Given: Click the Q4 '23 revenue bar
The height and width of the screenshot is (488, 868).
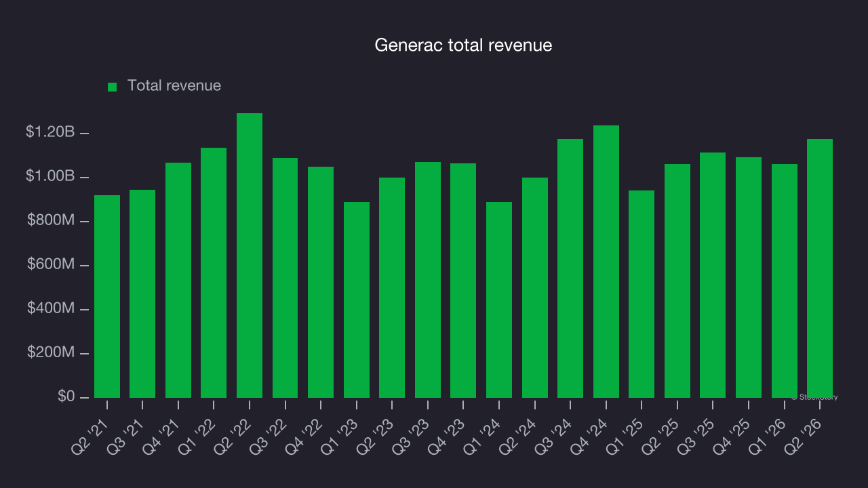Looking at the screenshot, I should click(x=463, y=281).
